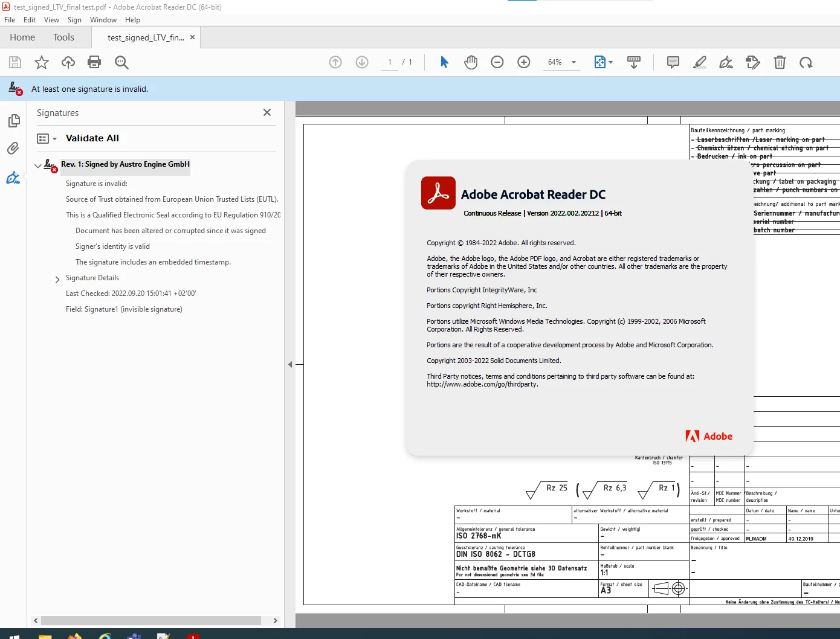Zoom out with the minus icon

tap(497, 62)
